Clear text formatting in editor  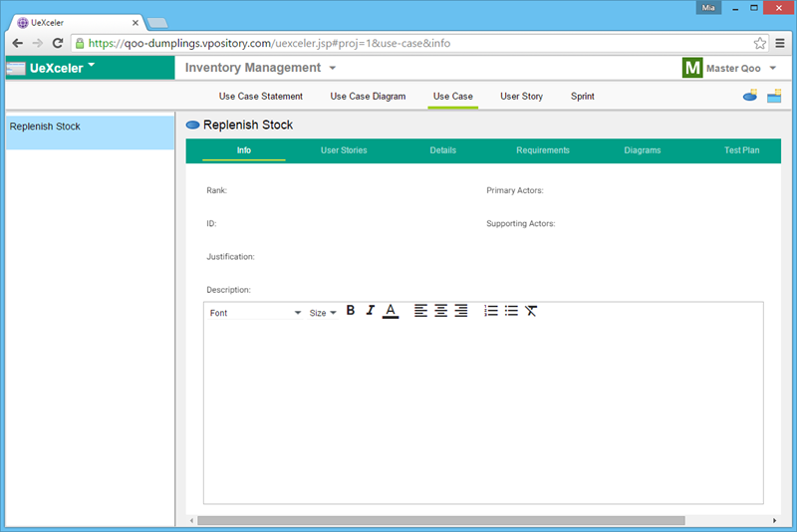(531, 311)
